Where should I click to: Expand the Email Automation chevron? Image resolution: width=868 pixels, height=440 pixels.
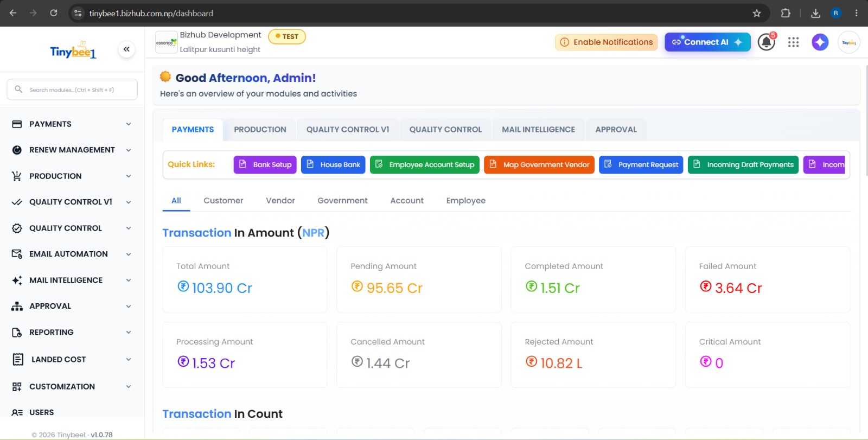click(129, 254)
